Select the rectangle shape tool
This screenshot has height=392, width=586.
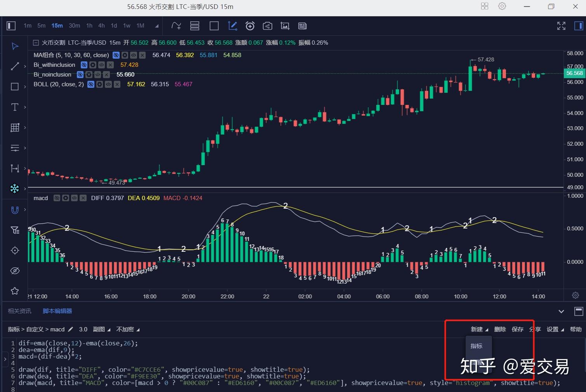coord(15,87)
